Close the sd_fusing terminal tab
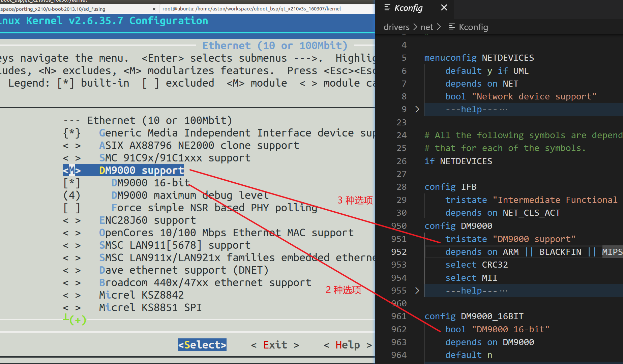623x364 pixels. (154, 9)
